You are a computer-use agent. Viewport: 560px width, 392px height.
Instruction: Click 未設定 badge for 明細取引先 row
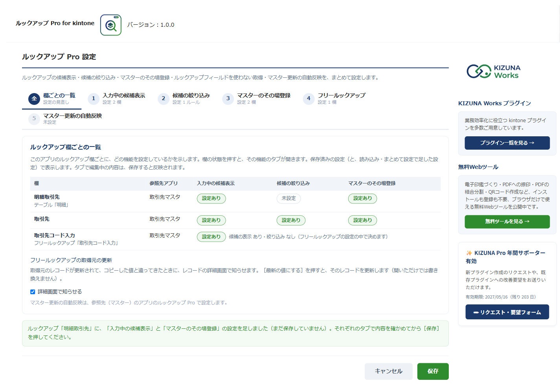tap(289, 198)
